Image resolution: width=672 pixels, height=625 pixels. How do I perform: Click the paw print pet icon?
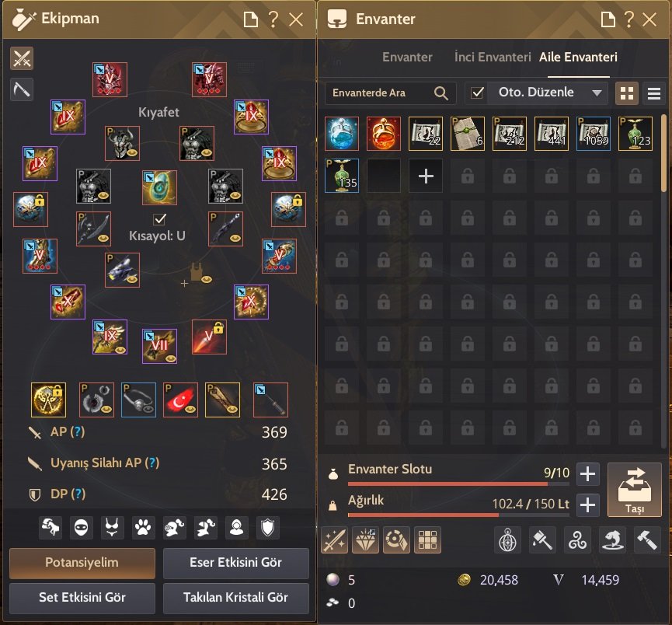(x=143, y=527)
